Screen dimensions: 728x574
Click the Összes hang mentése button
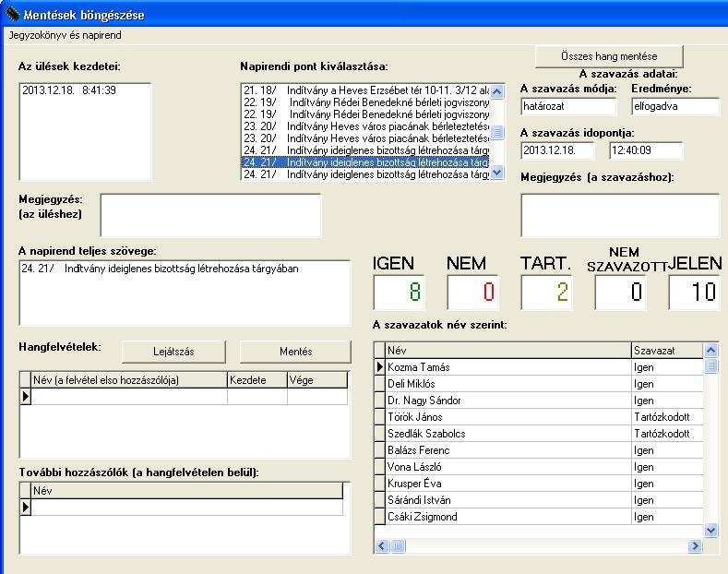click(609, 56)
